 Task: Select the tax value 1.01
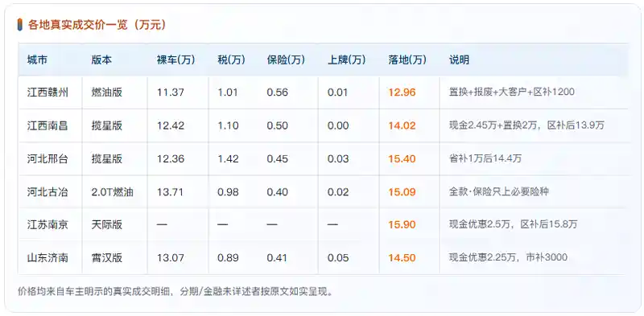[x=228, y=92]
